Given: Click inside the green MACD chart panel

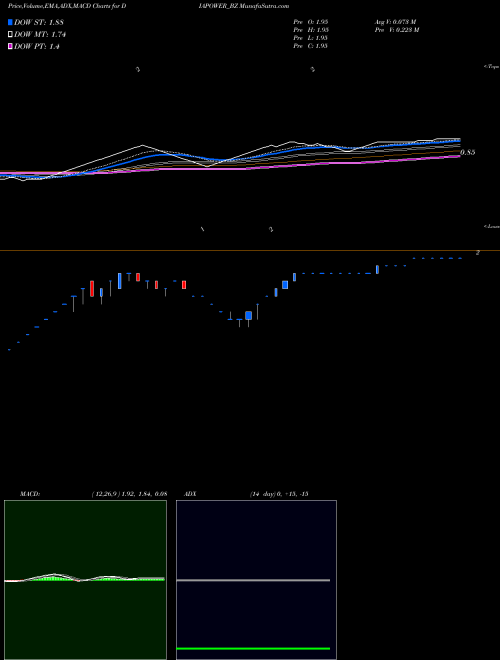Looking at the screenshot, I should pyautogui.click(x=85, y=580).
